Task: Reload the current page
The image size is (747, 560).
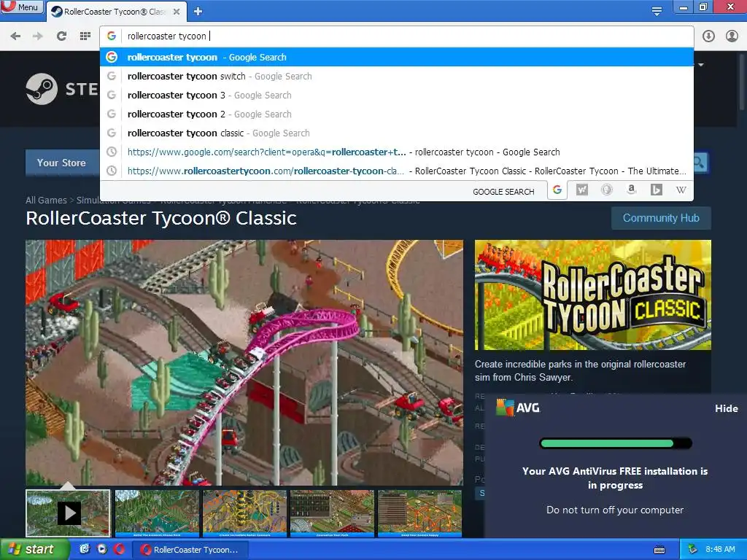Action: [61, 36]
